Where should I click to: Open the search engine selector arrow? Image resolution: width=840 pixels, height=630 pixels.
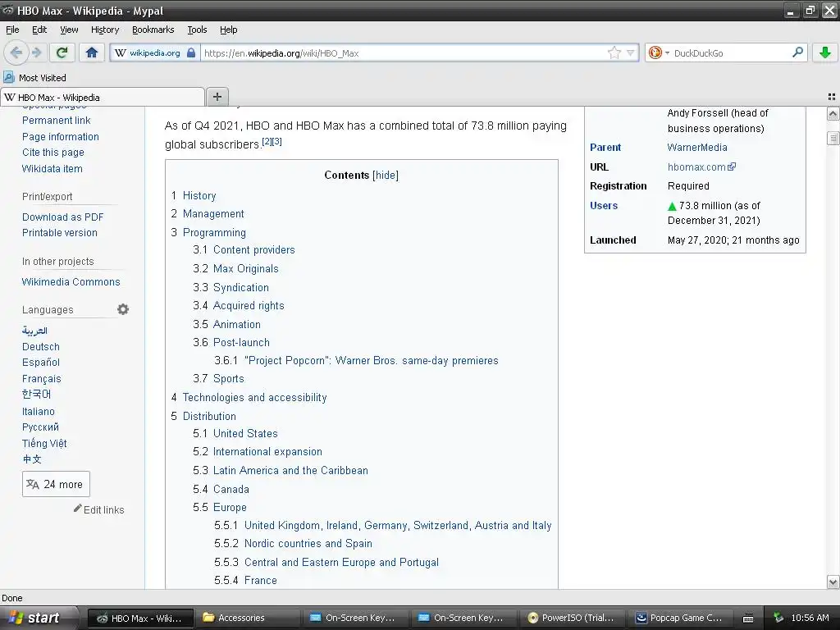click(667, 53)
